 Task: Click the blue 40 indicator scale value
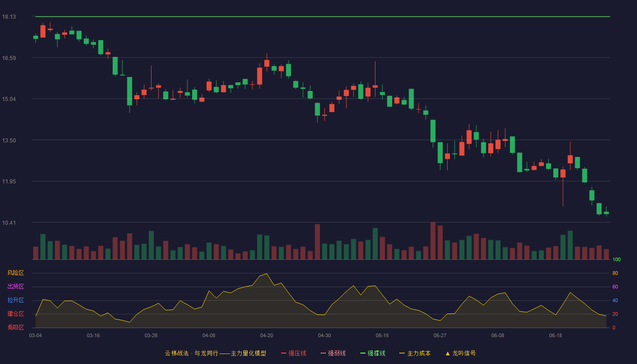coord(615,300)
